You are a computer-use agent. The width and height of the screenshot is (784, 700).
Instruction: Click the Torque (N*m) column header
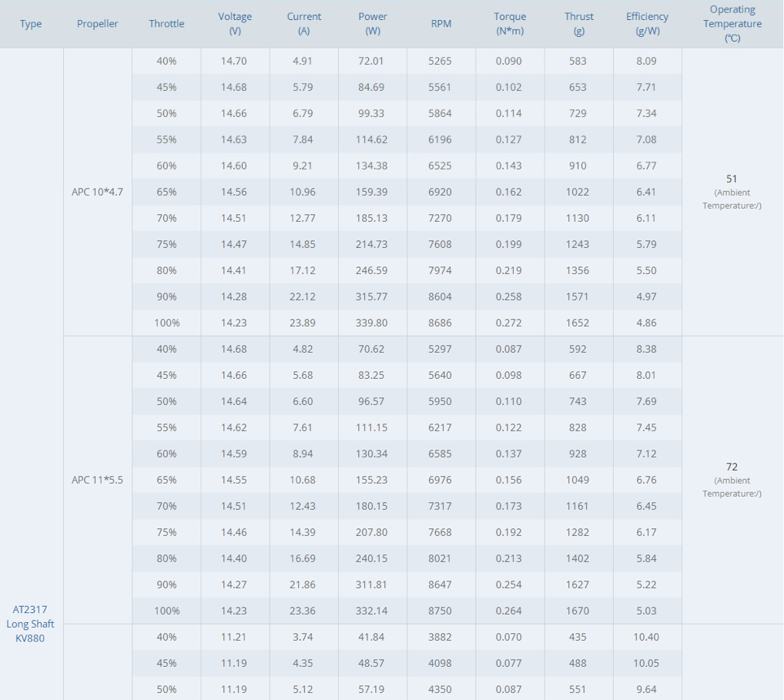pyautogui.click(x=510, y=24)
